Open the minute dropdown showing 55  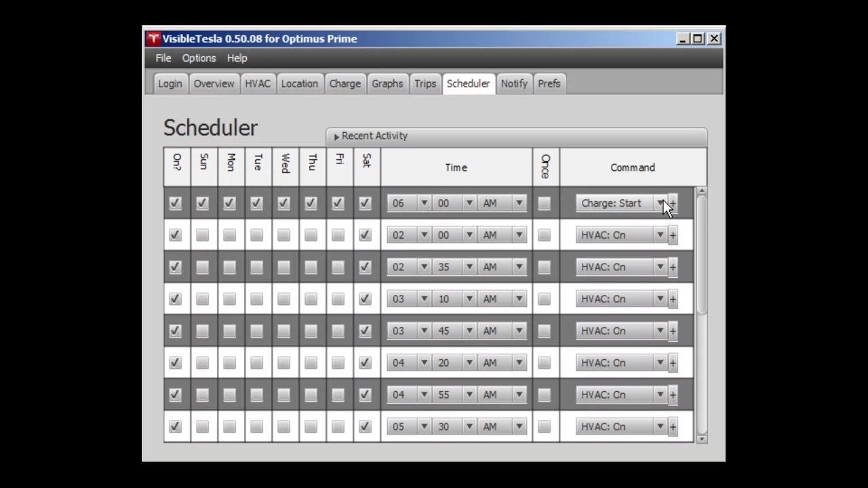click(x=454, y=394)
